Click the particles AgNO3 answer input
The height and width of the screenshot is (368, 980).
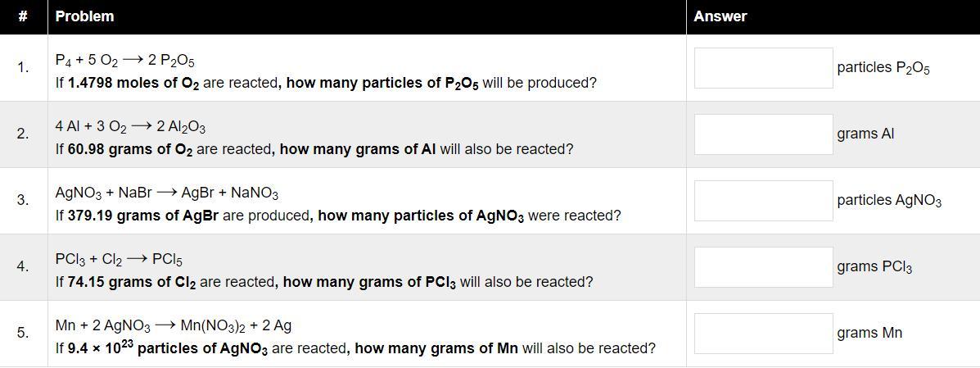[763, 200]
